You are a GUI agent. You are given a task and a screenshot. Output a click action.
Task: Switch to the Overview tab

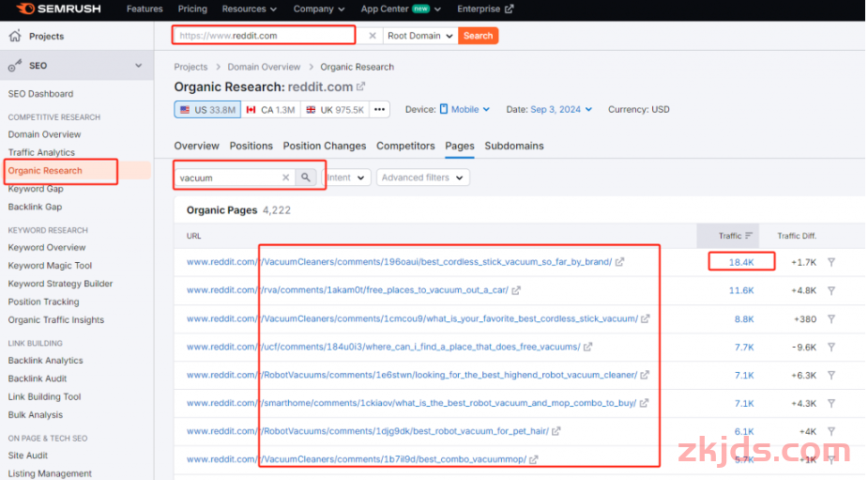[x=196, y=146]
